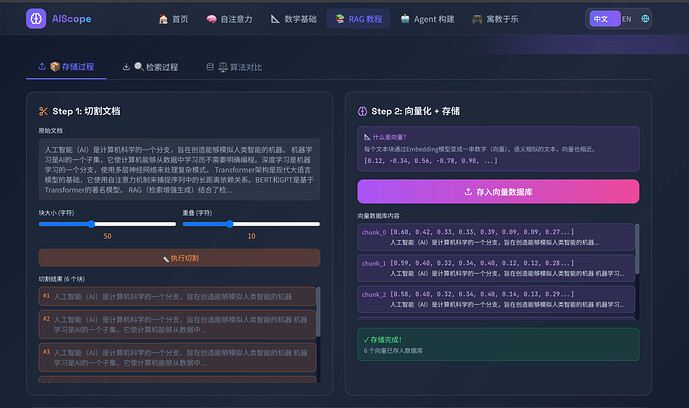Click the triangle ruler icon for 数学基础
The width and height of the screenshot is (689, 408).
(275, 19)
